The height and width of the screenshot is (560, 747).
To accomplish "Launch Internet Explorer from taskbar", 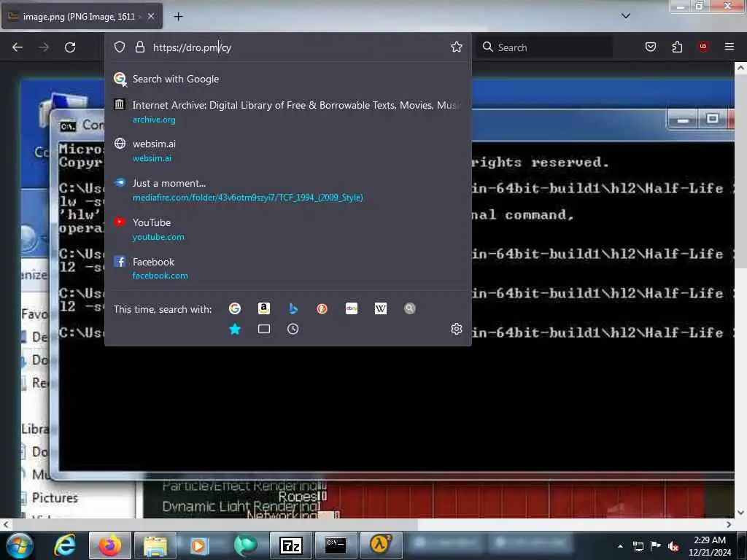I will [65, 545].
